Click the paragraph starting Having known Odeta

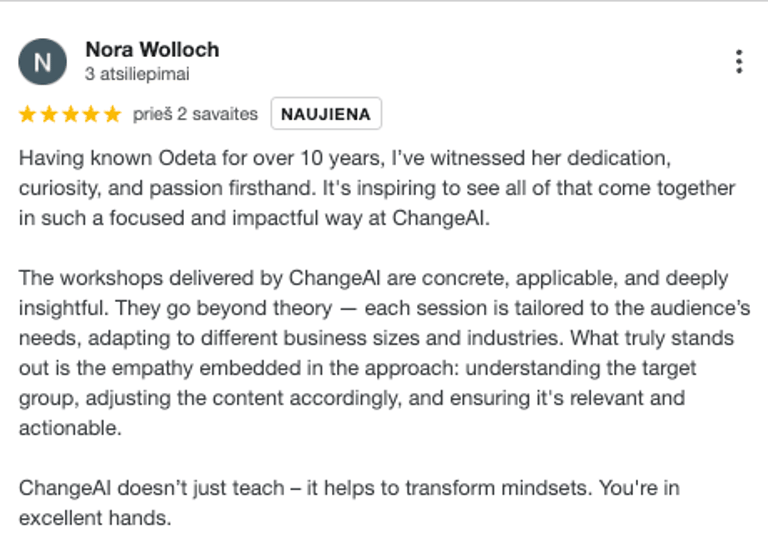pos(377,188)
